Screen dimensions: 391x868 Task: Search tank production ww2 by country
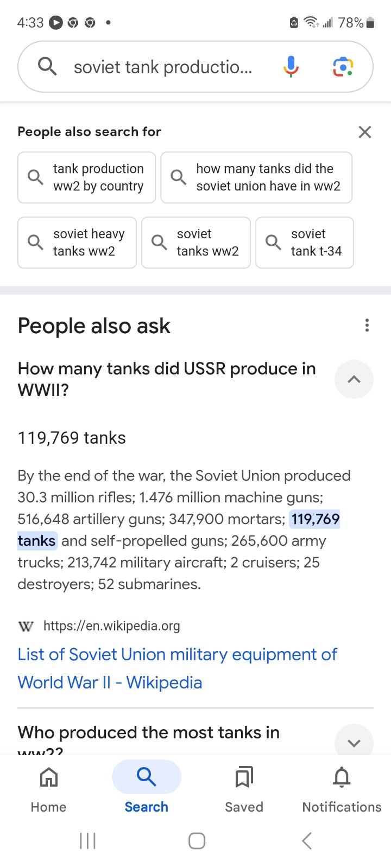click(x=87, y=177)
